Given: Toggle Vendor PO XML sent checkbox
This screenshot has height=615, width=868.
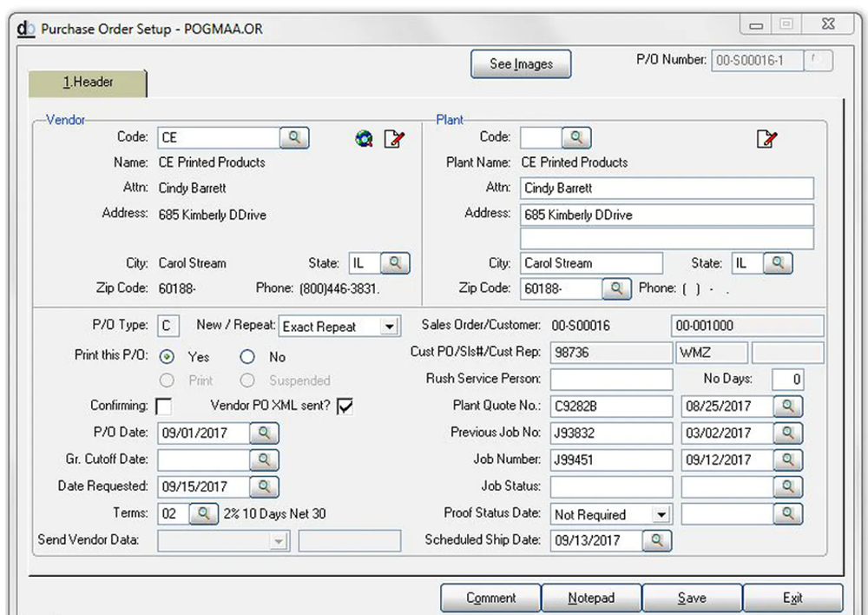Looking at the screenshot, I should [x=345, y=407].
